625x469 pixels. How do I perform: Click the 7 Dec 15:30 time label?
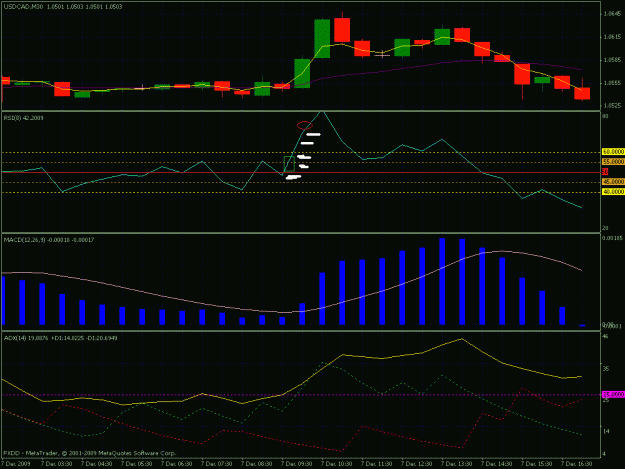(537, 464)
